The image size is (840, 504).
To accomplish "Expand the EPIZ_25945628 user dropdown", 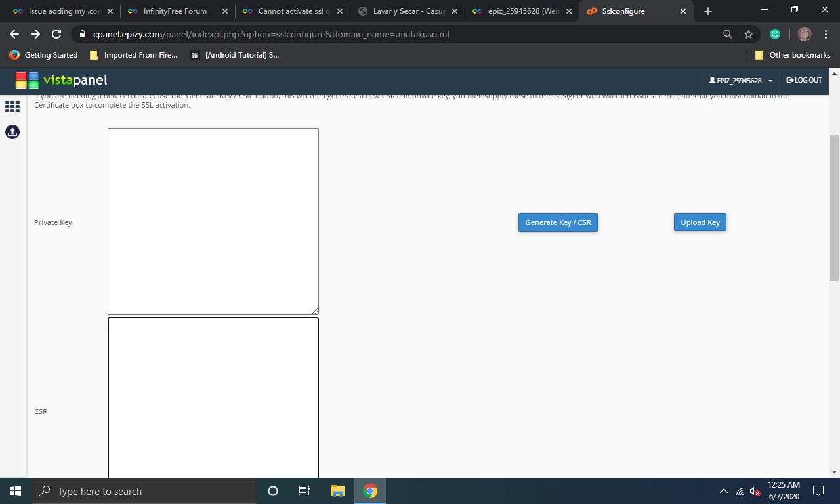I will pos(740,81).
